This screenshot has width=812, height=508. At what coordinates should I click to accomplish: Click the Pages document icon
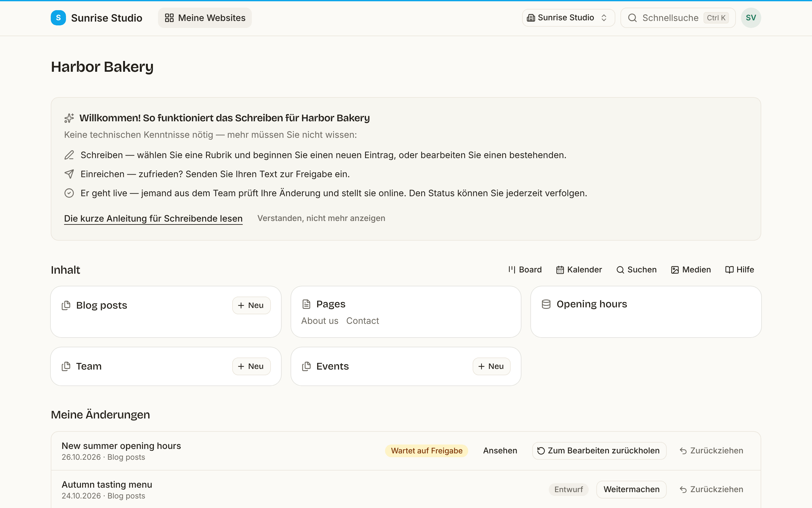tap(306, 304)
